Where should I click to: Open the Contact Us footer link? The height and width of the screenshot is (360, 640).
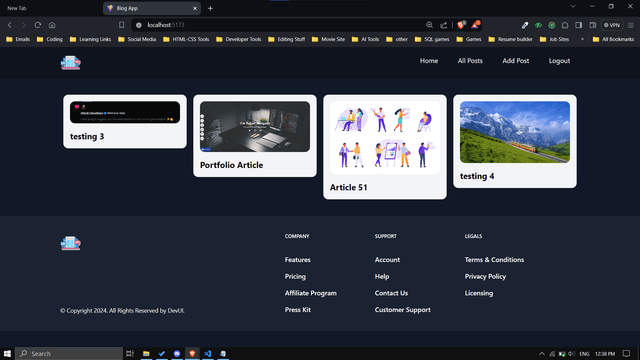pos(391,293)
